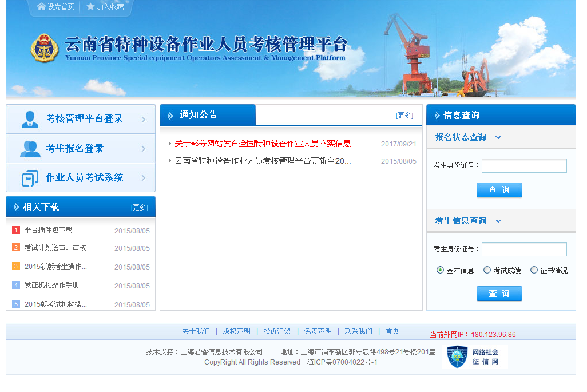The image size is (587, 392).
Task: Select the 考试成绩 radio option
Action: pos(487,270)
